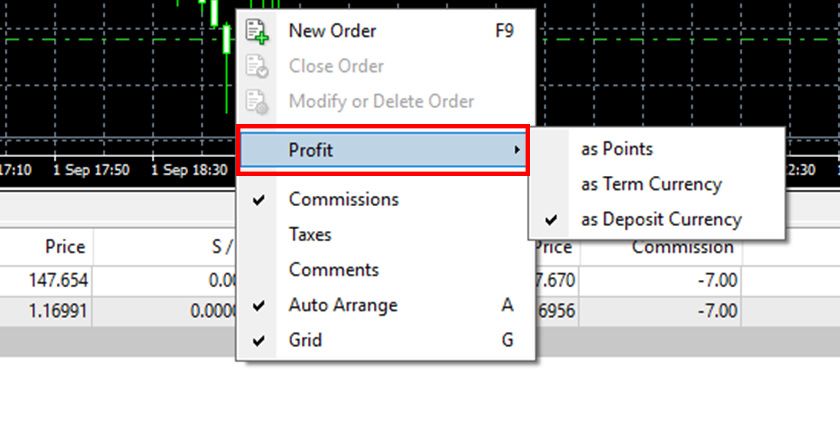
Task: Expand the Profit submenu arrow
Action: pos(516,150)
